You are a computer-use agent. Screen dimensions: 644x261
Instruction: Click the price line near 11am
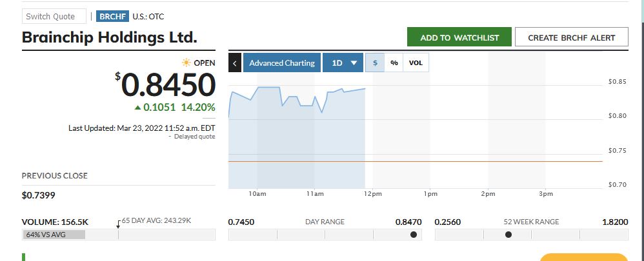pyautogui.click(x=314, y=101)
